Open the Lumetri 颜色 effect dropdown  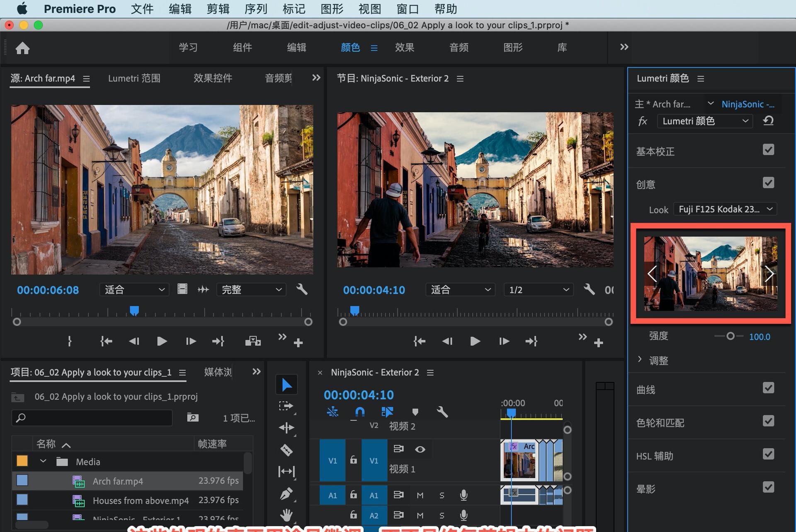[705, 121]
